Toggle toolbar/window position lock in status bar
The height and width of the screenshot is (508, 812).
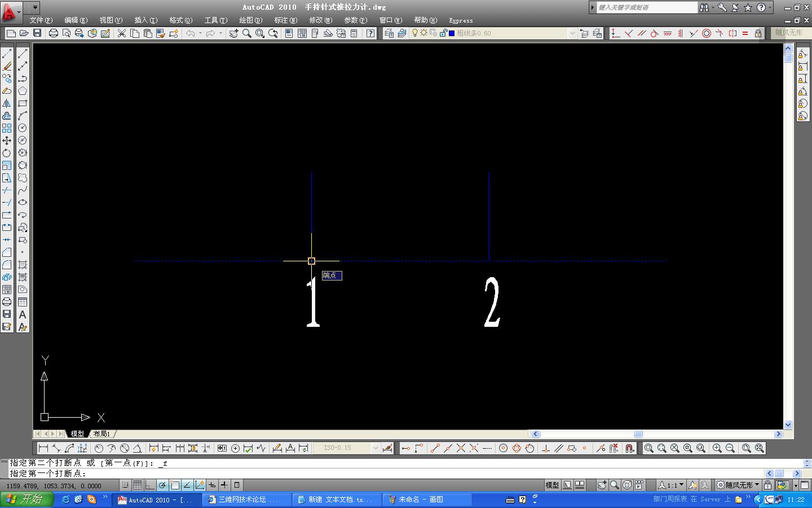click(767, 485)
